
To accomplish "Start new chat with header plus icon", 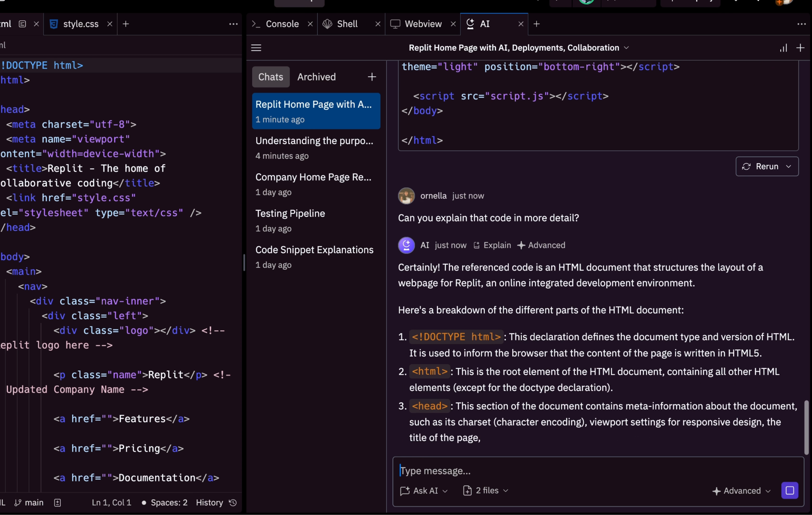I will [801, 48].
